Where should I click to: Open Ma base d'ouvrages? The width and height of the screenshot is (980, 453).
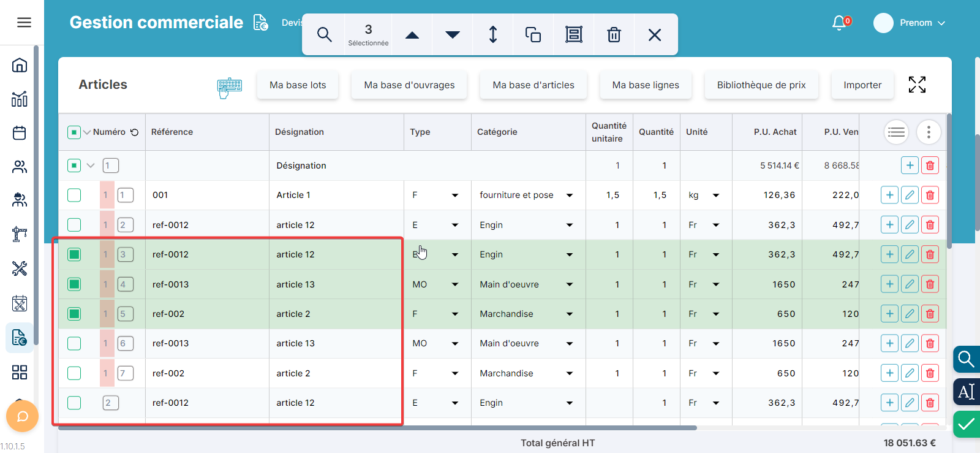pos(409,85)
